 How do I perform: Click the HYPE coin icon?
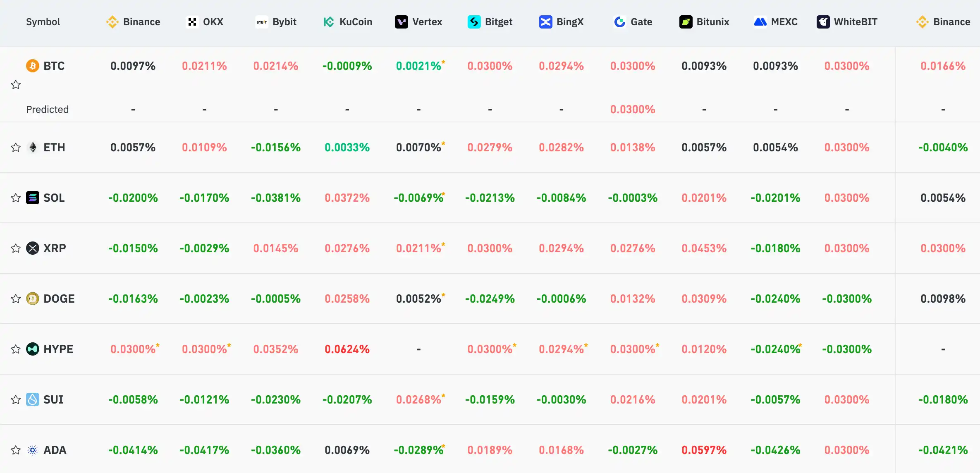[33, 349]
